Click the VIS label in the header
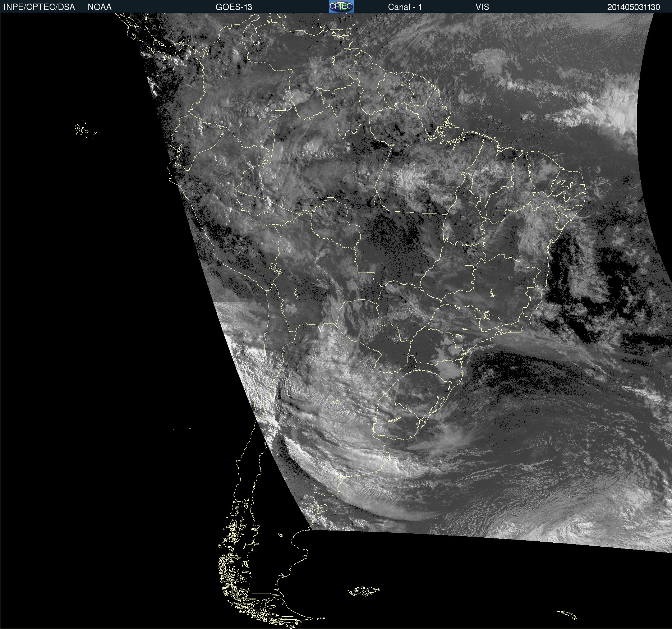Viewport: 672px width, 629px height. click(482, 7)
